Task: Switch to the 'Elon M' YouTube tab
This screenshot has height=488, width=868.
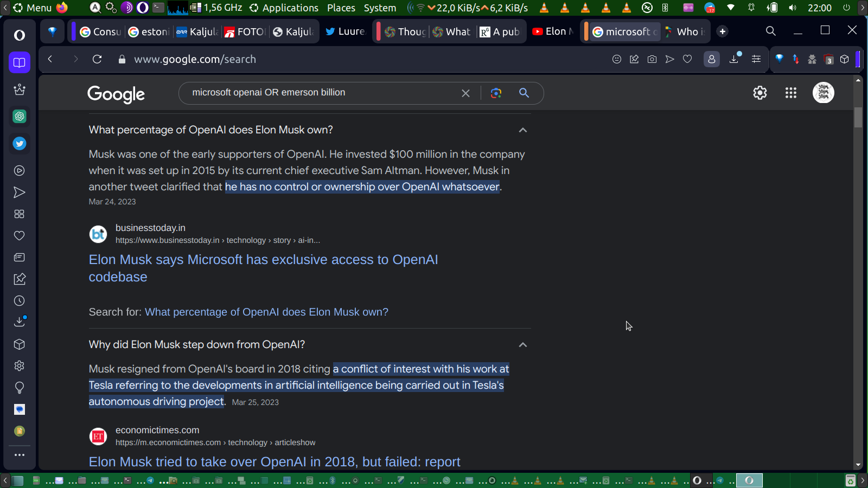Action: pyautogui.click(x=552, y=31)
